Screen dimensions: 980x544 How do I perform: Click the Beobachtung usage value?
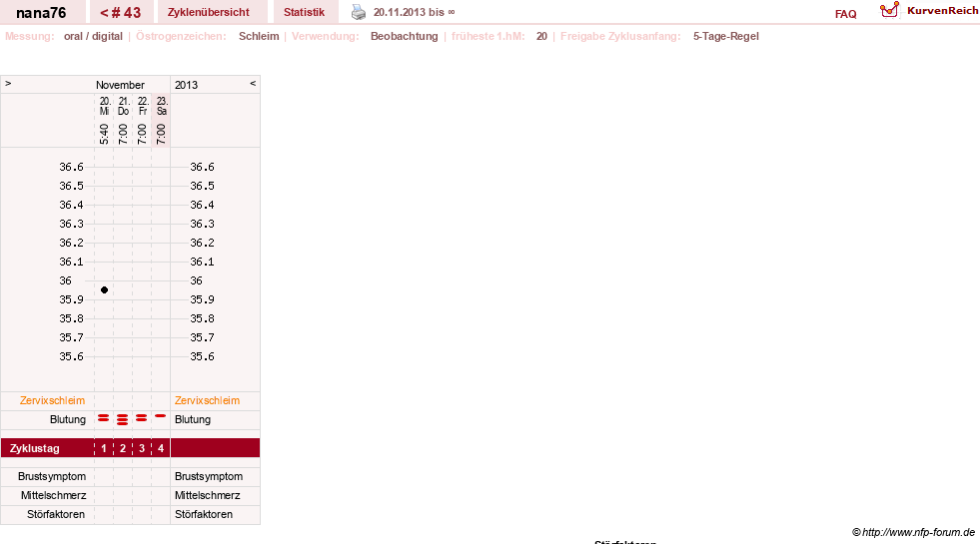[x=405, y=36]
